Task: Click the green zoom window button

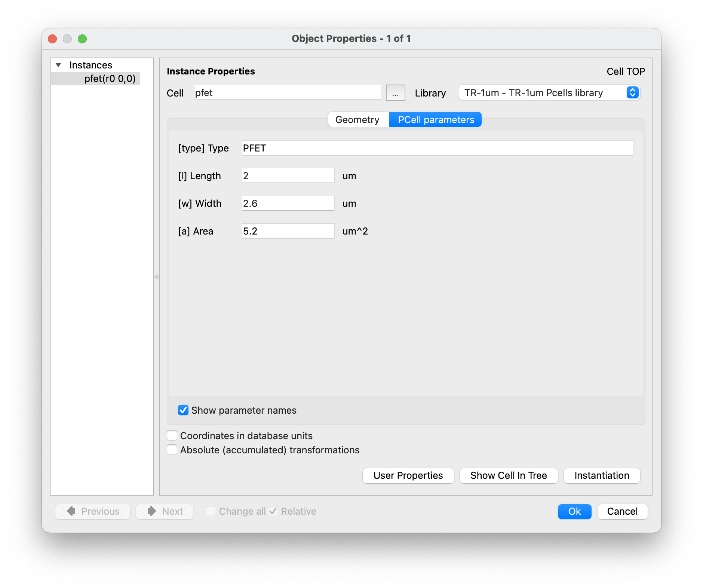Action: [82, 39]
